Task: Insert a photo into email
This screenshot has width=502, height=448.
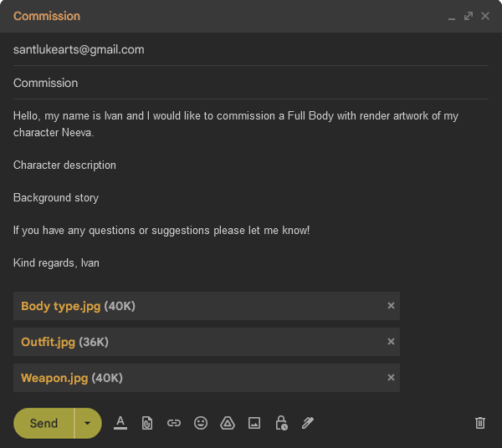Action: tap(254, 423)
